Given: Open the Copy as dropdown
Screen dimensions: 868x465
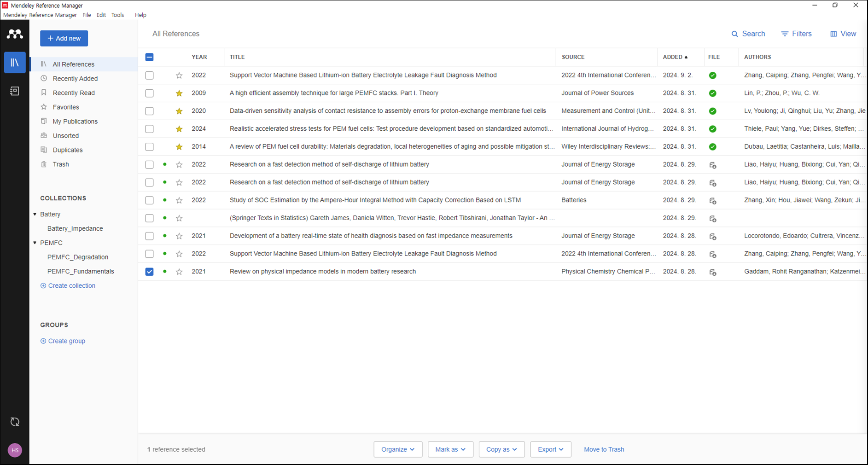Looking at the screenshot, I should point(501,449).
